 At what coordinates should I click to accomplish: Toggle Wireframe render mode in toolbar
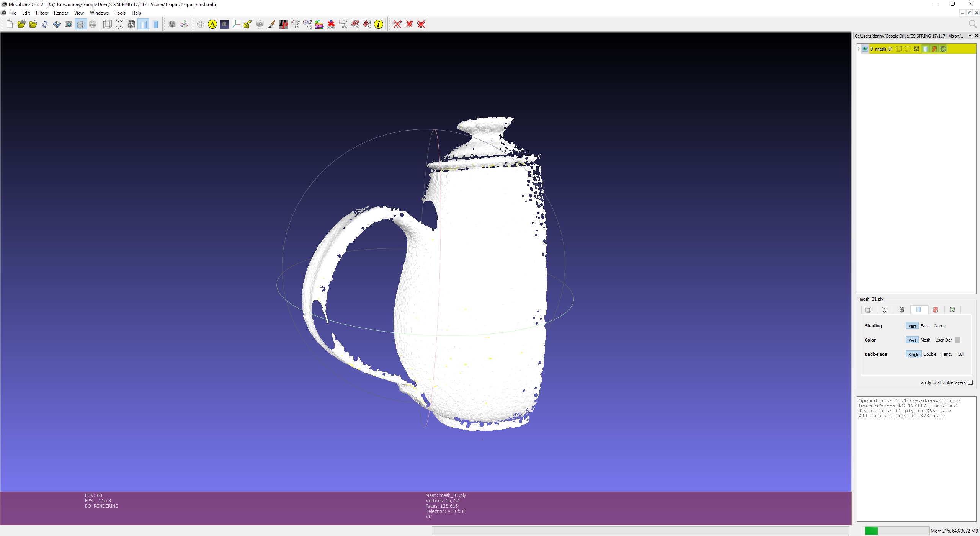[131, 25]
